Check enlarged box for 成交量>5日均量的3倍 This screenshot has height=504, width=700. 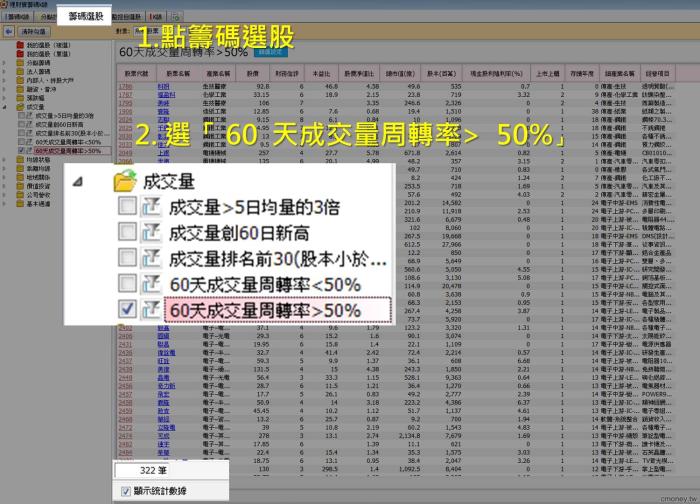(x=127, y=206)
